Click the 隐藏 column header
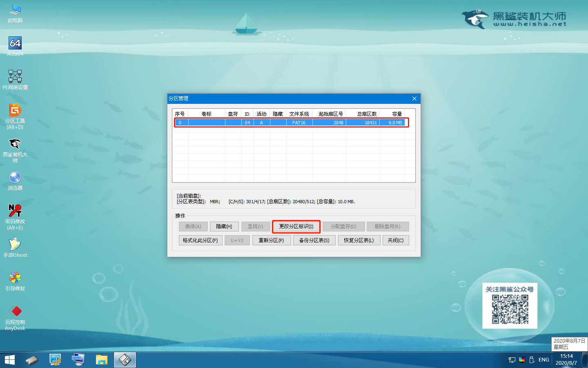 point(278,114)
